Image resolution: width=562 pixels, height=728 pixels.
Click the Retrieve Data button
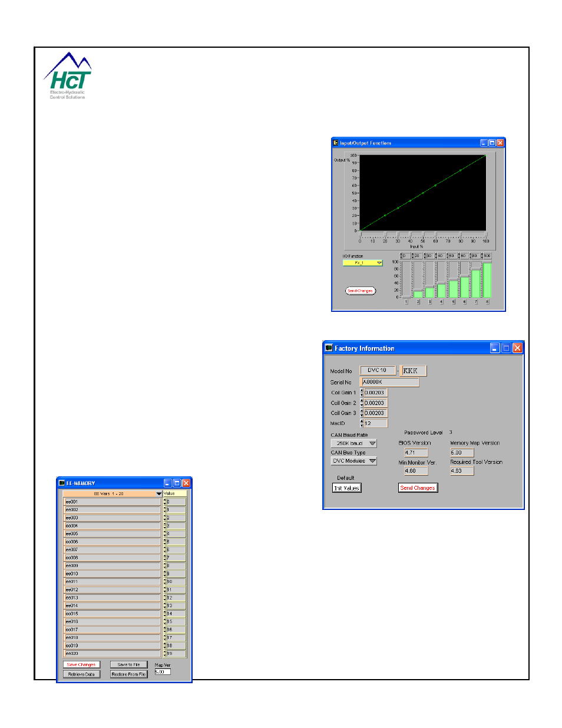81,674
